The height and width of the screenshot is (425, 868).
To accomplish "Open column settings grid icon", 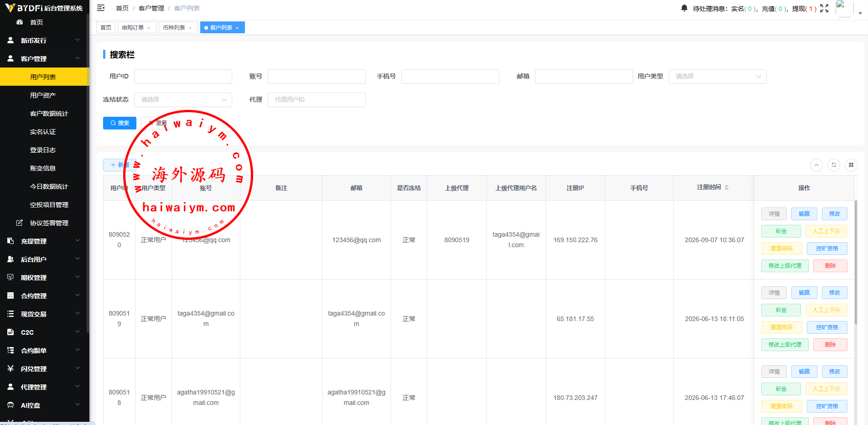I will pyautogui.click(x=851, y=165).
